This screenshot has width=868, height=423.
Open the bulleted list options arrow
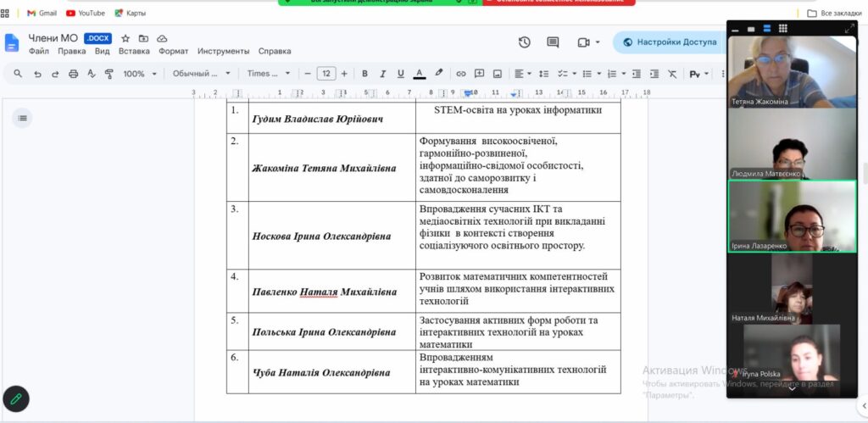coord(599,73)
